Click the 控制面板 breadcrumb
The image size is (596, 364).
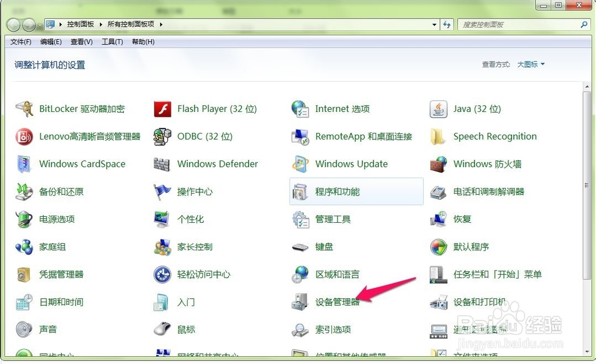80,24
